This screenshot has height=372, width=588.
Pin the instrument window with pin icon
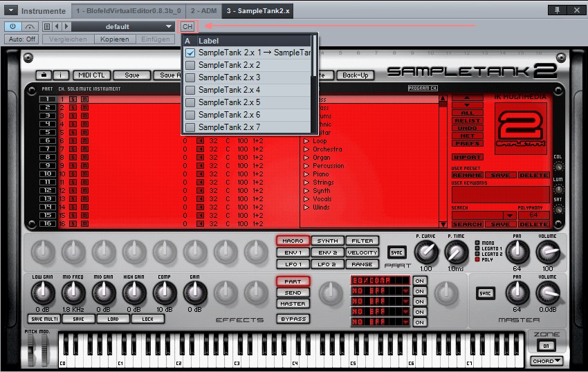click(x=557, y=10)
